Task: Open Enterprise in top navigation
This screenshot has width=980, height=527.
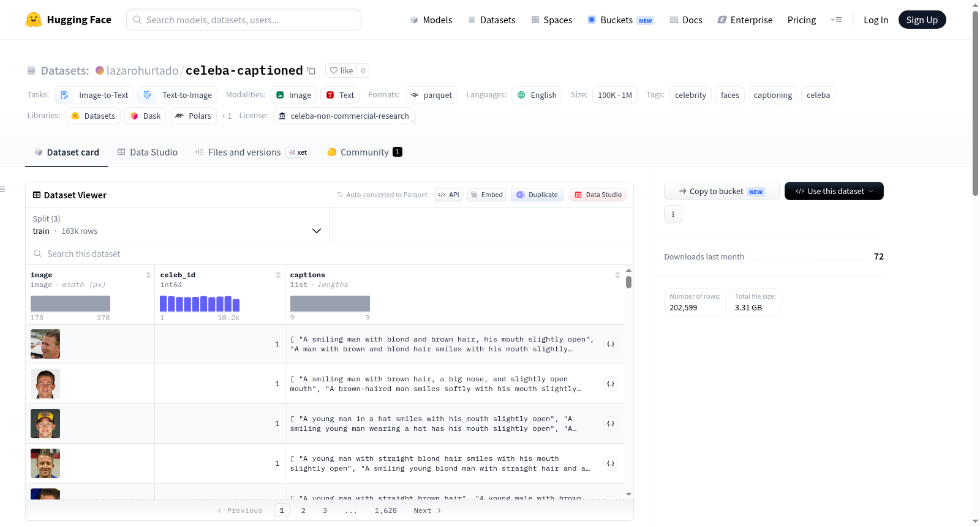Action: (745, 20)
